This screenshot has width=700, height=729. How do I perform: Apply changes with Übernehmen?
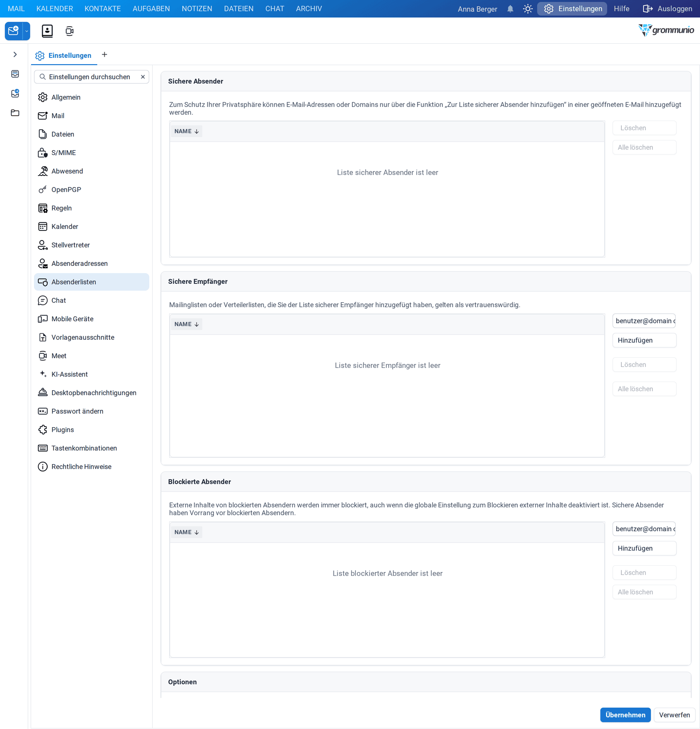tap(626, 715)
